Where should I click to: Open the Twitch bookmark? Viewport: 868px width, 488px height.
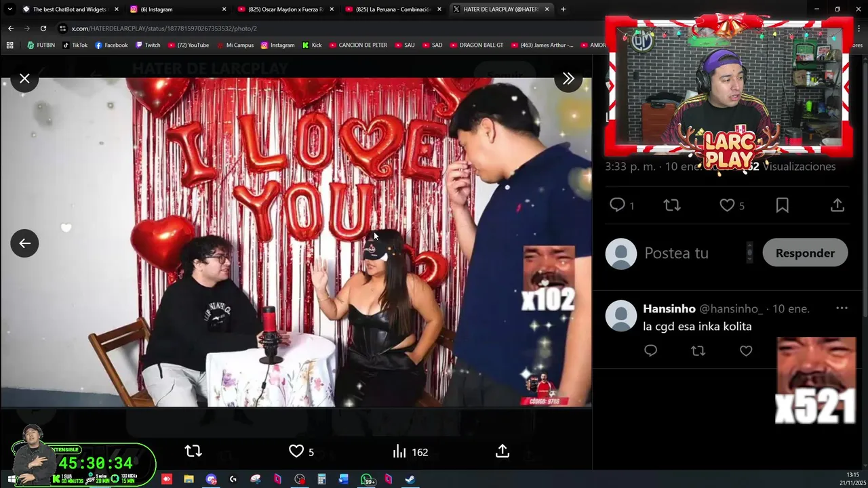pos(148,45)
